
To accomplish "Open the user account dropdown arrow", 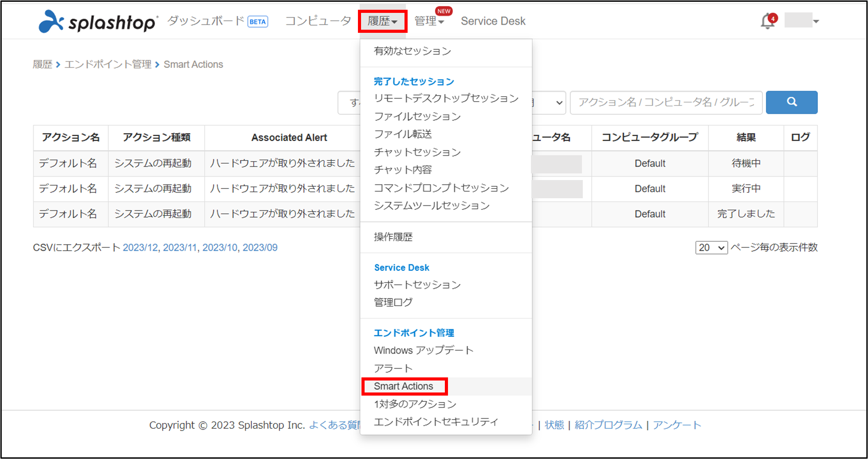I will coord(816,21).
